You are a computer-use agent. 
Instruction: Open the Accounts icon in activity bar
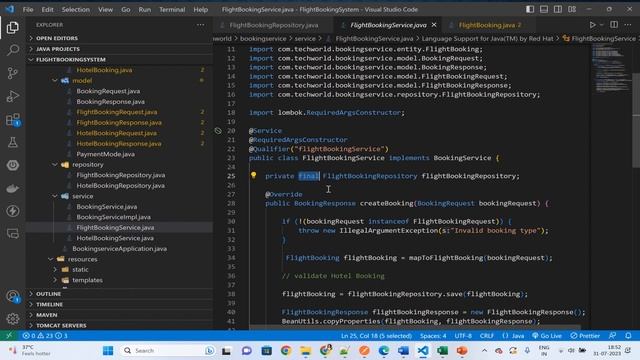click(13, 296)
